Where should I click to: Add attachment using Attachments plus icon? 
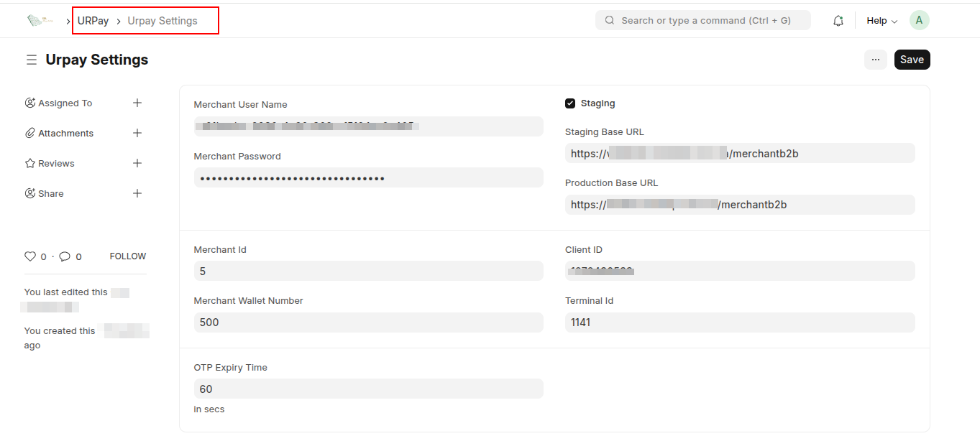coord(137,133)
